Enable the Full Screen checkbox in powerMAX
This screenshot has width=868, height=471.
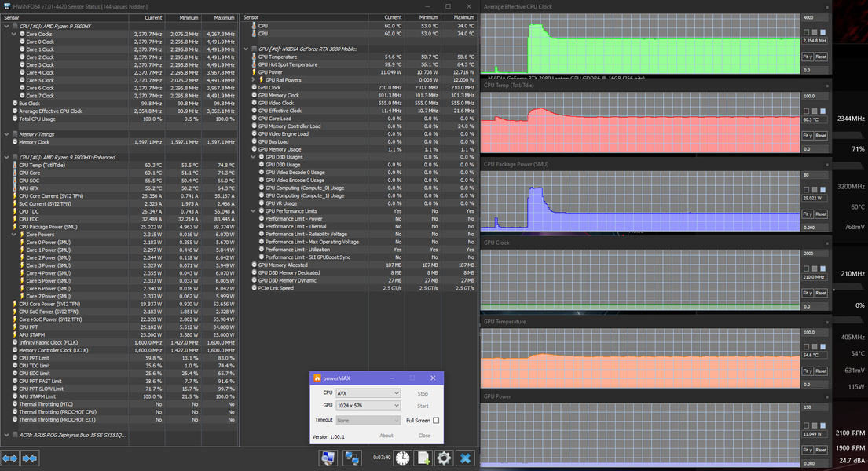[x=436, y=421]
